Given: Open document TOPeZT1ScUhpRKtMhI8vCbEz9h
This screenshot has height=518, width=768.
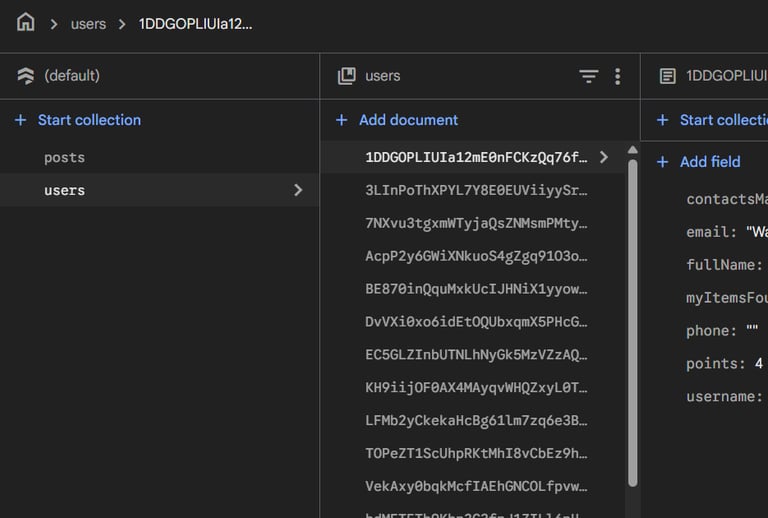Looking at the screenshot, I should pos(476,453).
